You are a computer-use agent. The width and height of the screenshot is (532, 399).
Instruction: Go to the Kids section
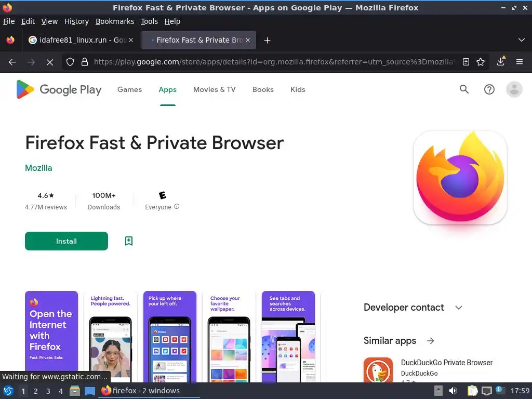pos(298,89)
